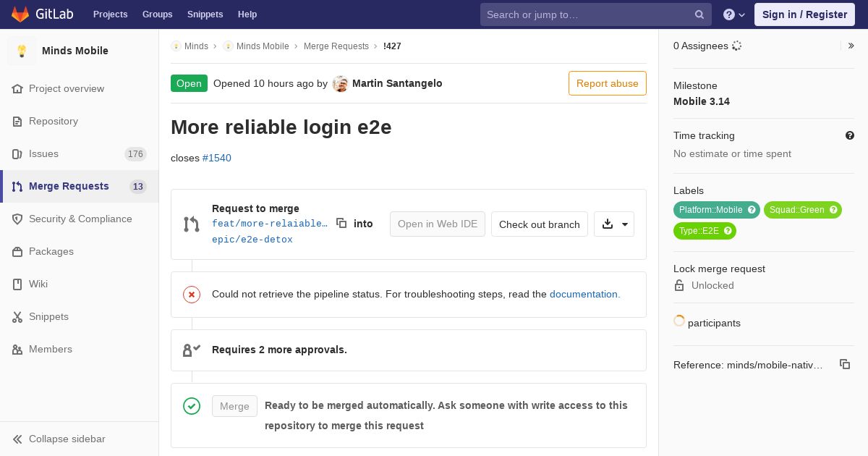Go to Repository in sidebar

(80, 121)
